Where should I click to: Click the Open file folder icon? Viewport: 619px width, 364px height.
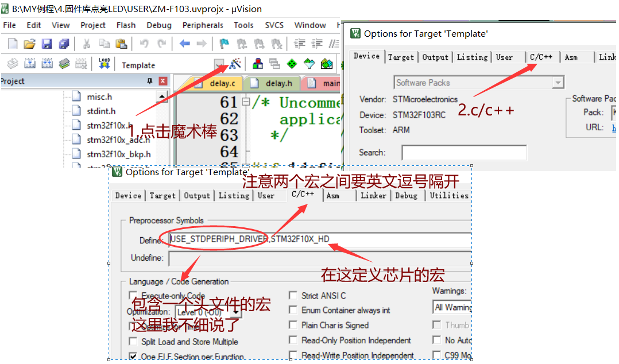tap(30, 44)
